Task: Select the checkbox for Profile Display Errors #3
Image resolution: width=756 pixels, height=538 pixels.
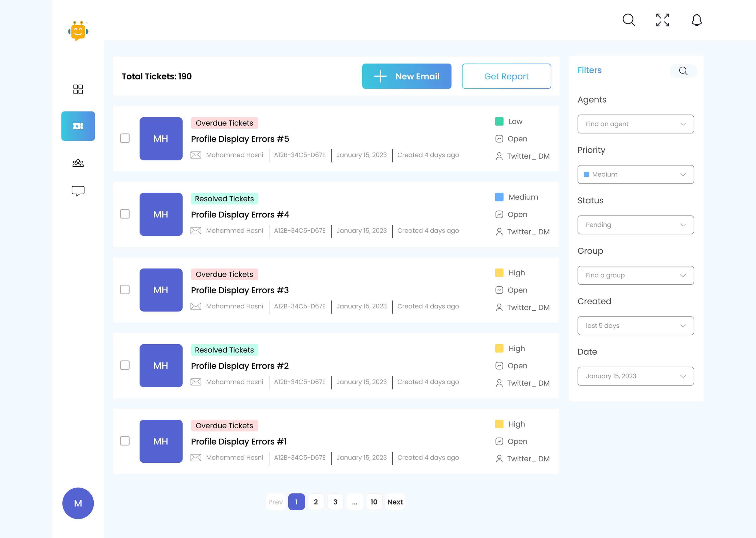Action: [125, 290]
